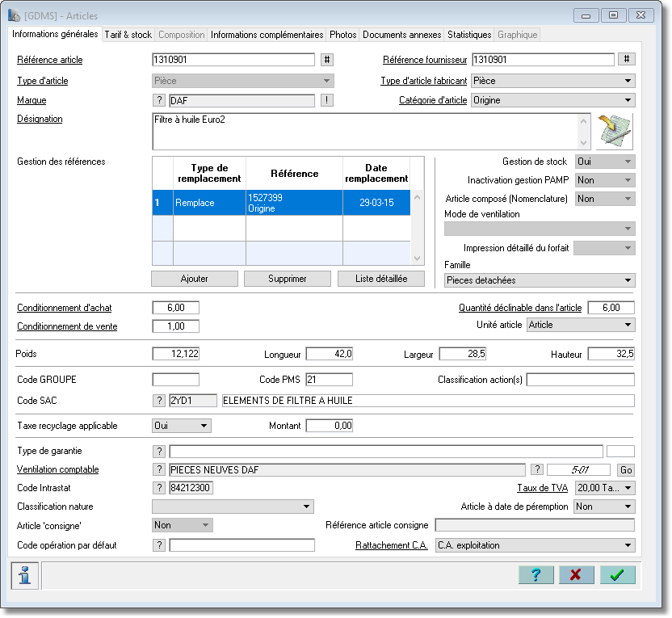Click the Ajouter button
Viewport: 672px width, 618px height.
click(195, 279)
